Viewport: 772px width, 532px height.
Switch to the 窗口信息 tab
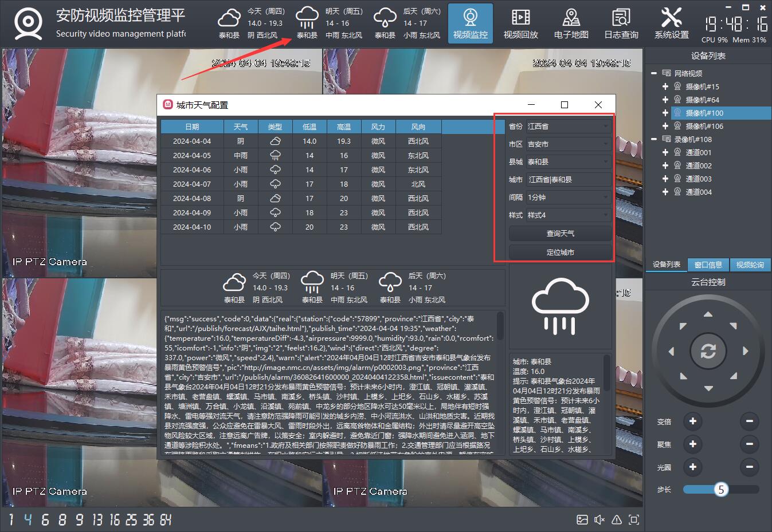pos(708,265)
